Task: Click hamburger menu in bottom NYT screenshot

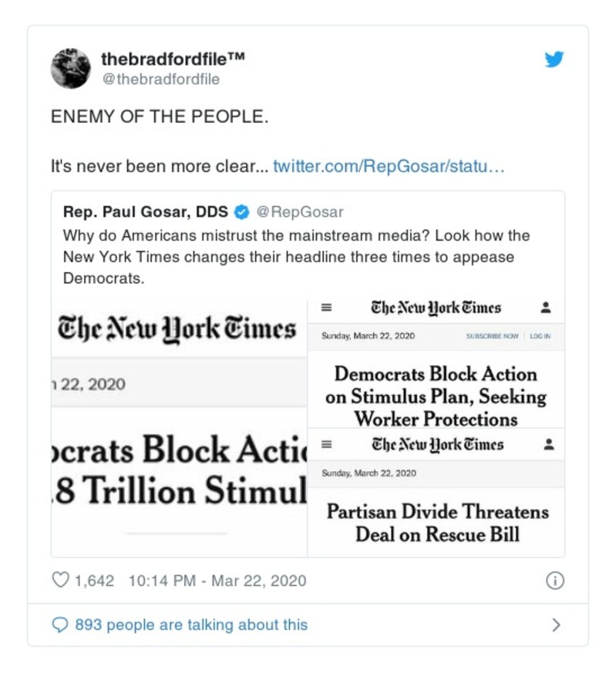Action: [x=326, y=445]
